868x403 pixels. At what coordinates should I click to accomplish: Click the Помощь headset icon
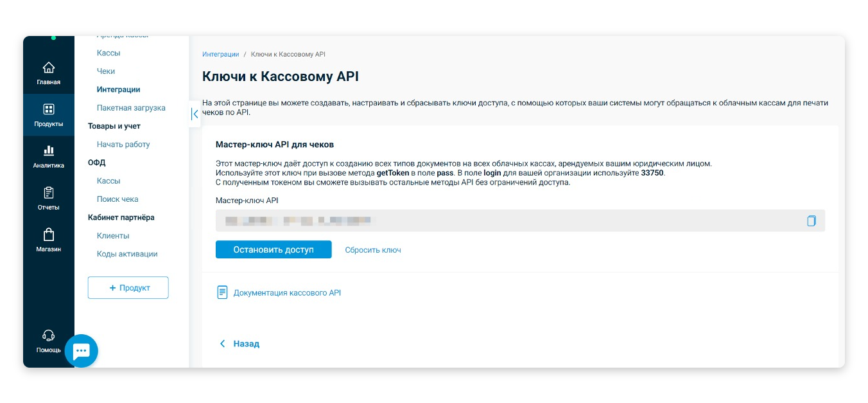click(49, 336)
